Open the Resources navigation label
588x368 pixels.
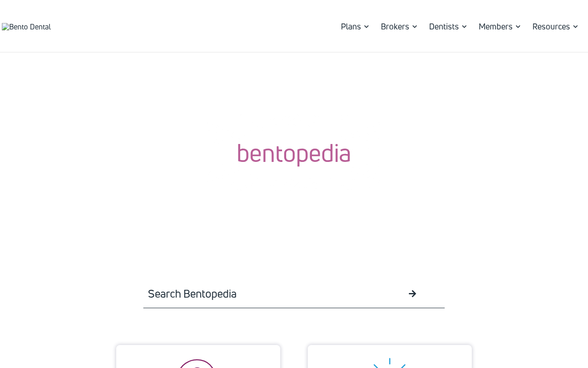click(x=551, y=27)
